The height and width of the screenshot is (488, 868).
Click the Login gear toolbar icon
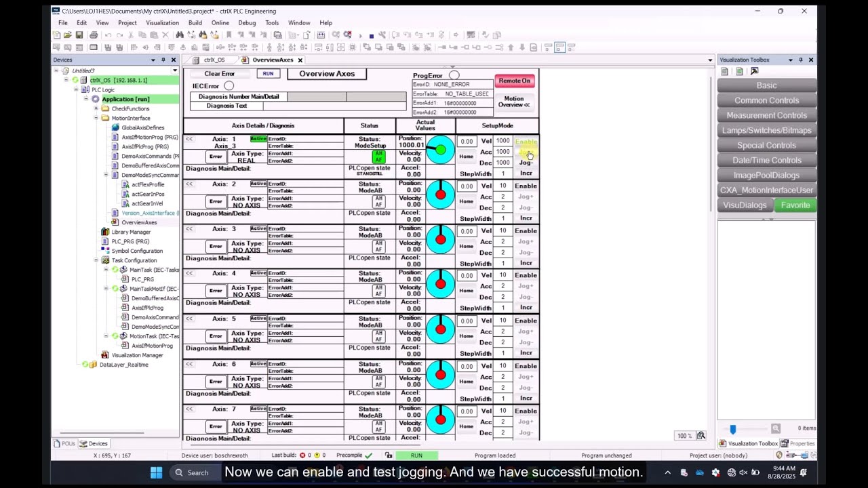(x=336, y=35)
